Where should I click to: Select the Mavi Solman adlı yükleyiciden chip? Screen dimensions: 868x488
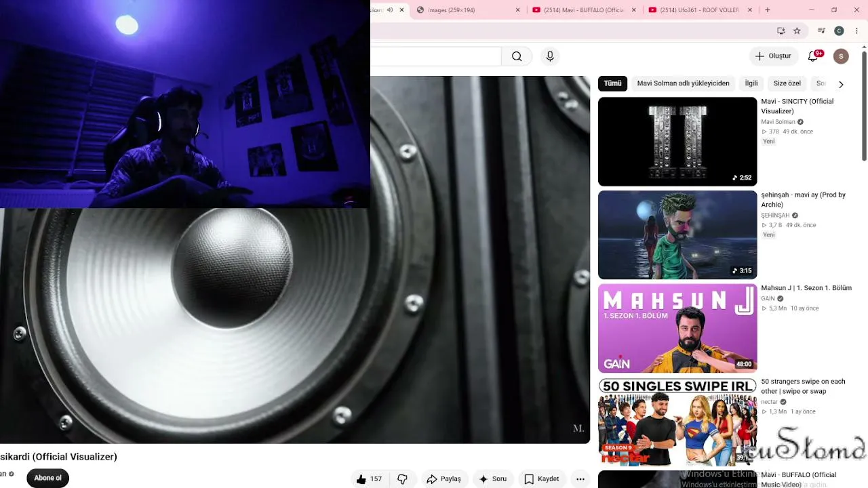pos(683,83)
